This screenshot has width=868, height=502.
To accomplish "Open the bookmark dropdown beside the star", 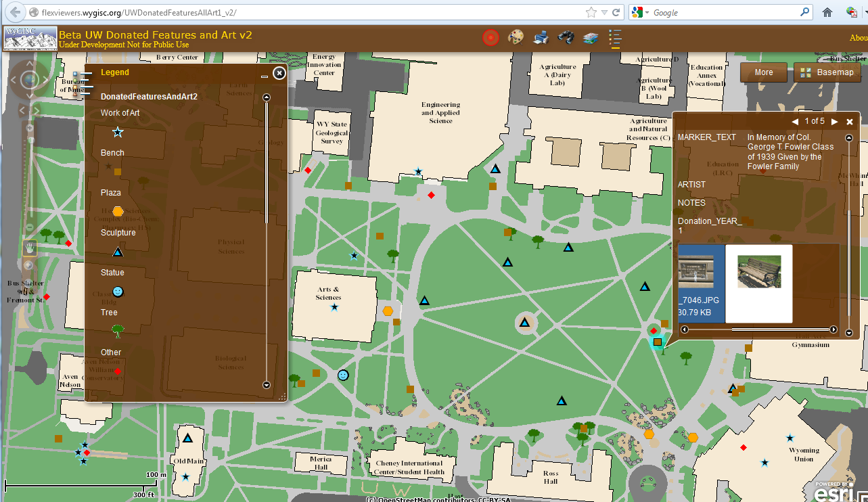I will click(x=604, y=12).
